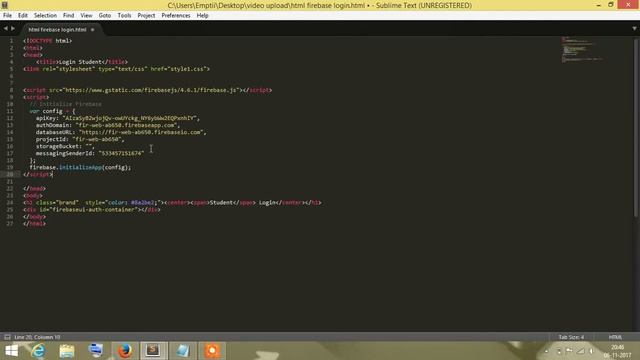Open Firefox from taskbar
The width and height of the screenshot is (640, 360).
click(125, 351)
